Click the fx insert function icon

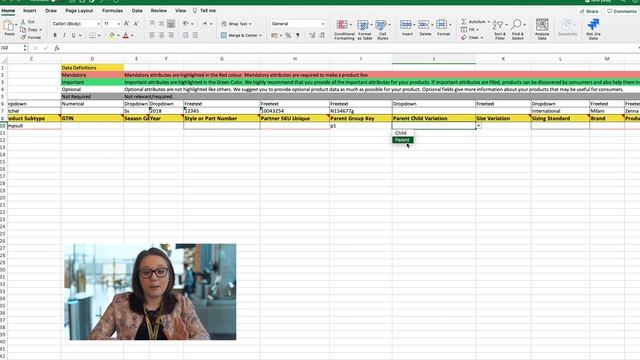pyautogui.click(x=57, y=48)
